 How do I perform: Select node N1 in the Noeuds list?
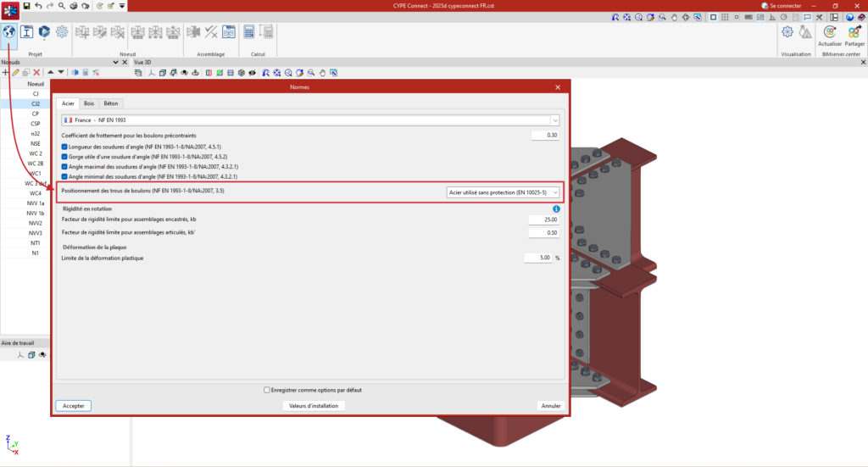coord(36,253)
